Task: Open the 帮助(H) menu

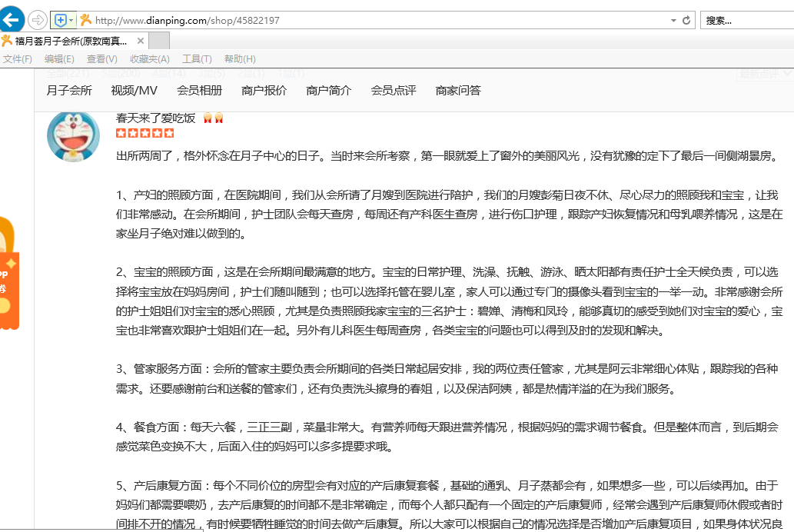Action: coord(240,58)
